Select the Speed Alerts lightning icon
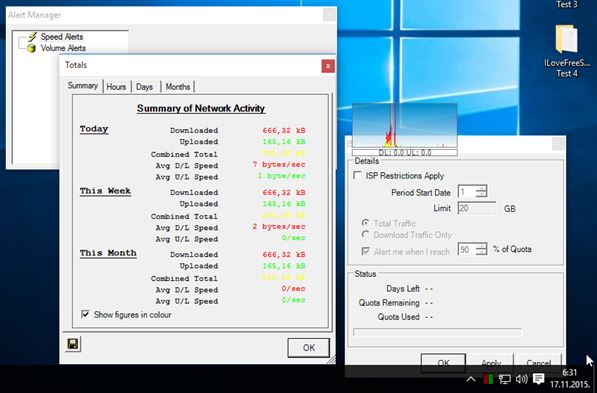 (x=33, y=37)
